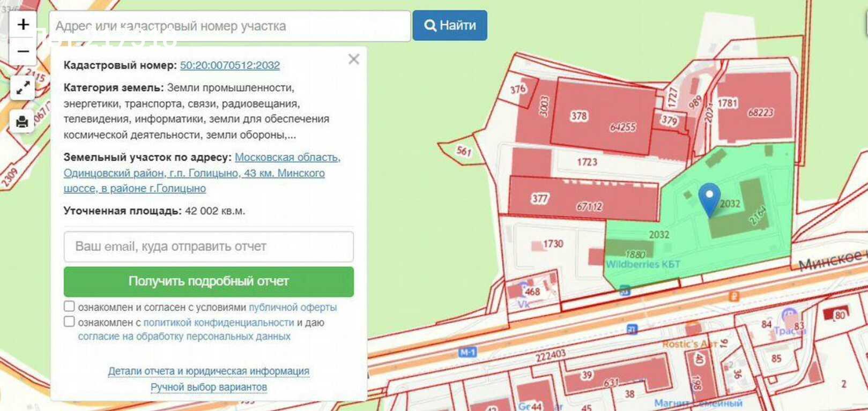The image size is (868, 411).
Task: Click the Найти search button
Action: click(x=449, y=25)
